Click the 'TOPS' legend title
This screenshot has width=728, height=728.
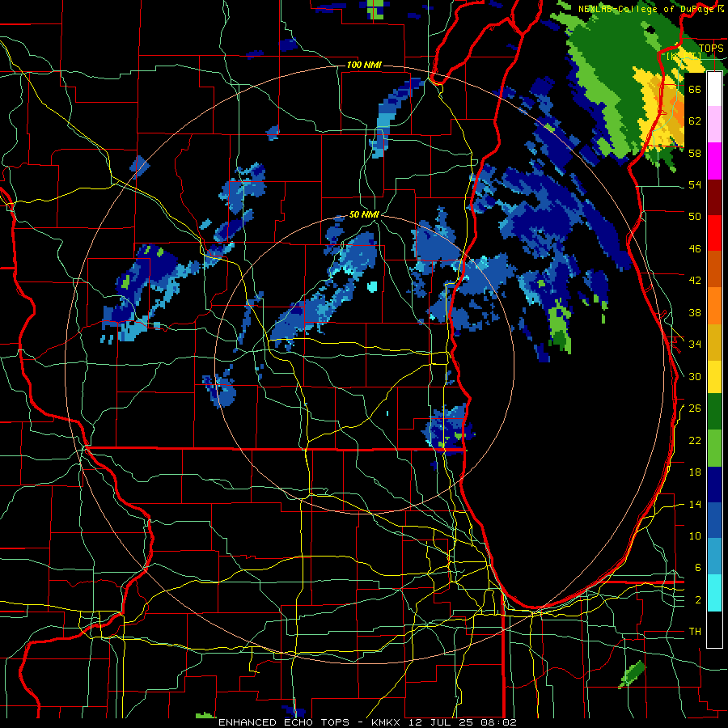click(711, 48)
